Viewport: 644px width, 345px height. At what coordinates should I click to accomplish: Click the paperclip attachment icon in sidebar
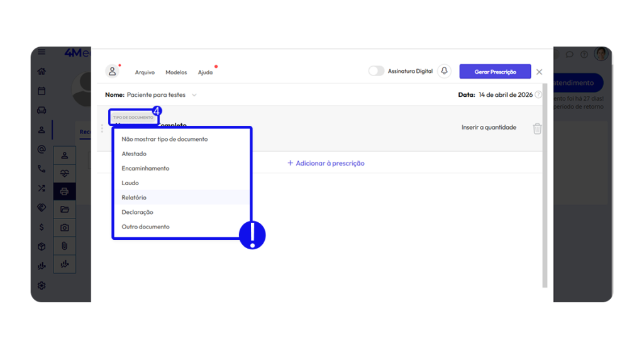coord(64,246)
